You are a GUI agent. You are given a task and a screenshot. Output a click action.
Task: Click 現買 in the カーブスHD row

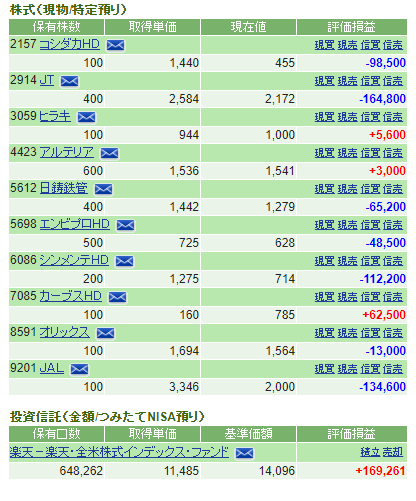coord(324,297)
